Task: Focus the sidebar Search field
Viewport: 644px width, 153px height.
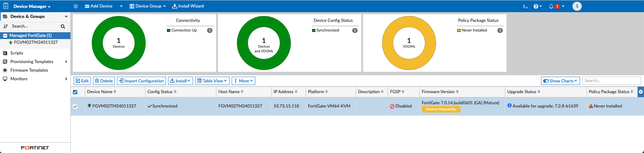Action: 35,26
